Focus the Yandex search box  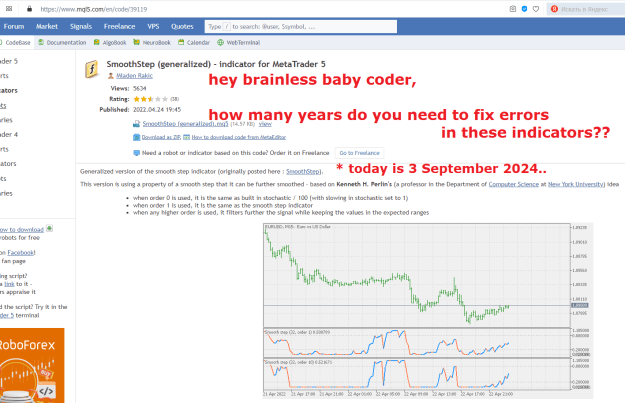[586, 9]
